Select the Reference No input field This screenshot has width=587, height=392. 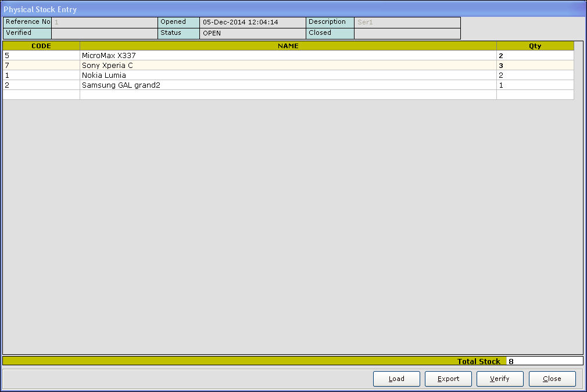[x=105, y=23]
